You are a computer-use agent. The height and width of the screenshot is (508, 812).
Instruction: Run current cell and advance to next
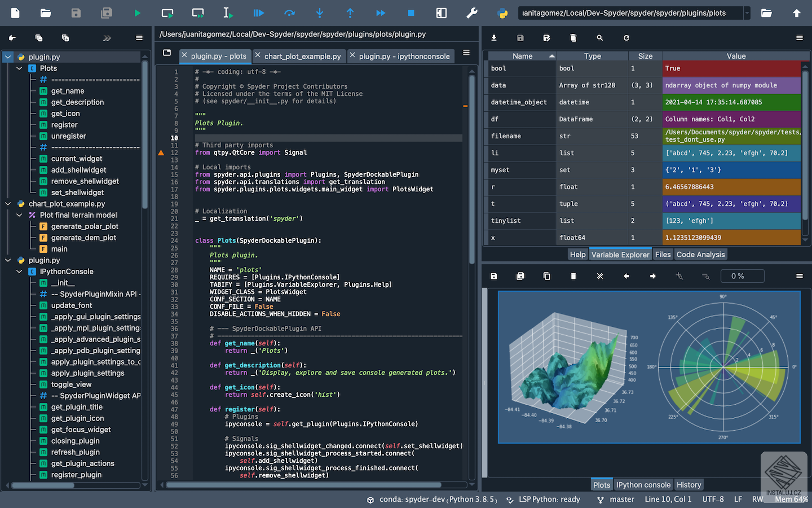[x=198, y=13]
